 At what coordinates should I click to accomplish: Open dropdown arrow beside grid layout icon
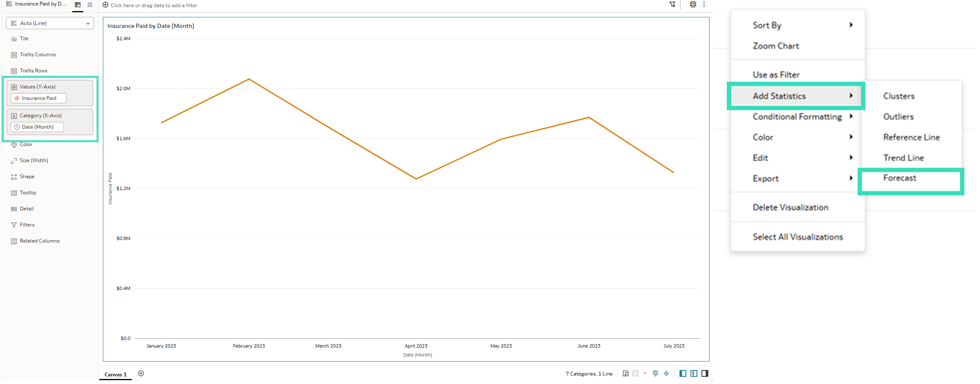(x=645, y=374)
